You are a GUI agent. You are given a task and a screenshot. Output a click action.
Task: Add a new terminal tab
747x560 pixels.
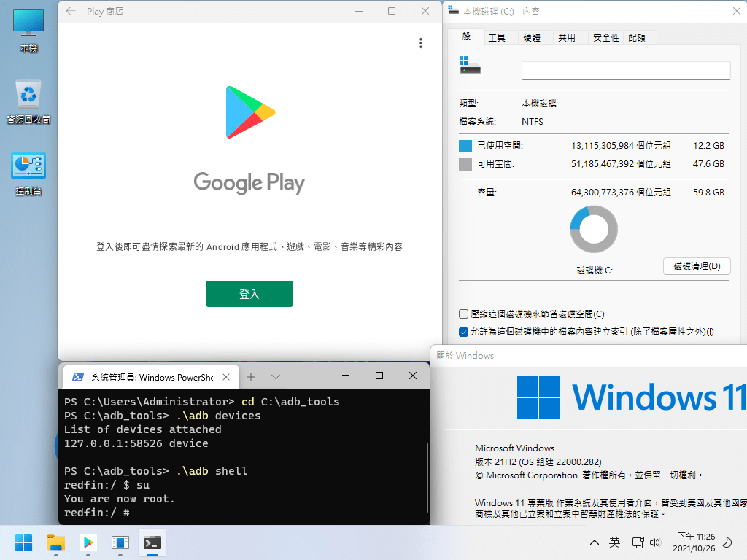point(251,377)
